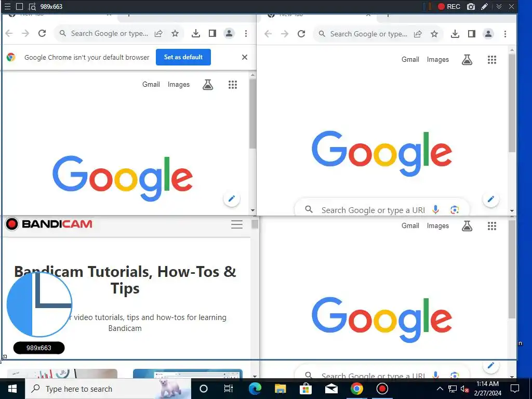Open Task View from the taskbar
The width and height of the screenshot is (532, 399).
pyautogui.click(x=229, y=389)
